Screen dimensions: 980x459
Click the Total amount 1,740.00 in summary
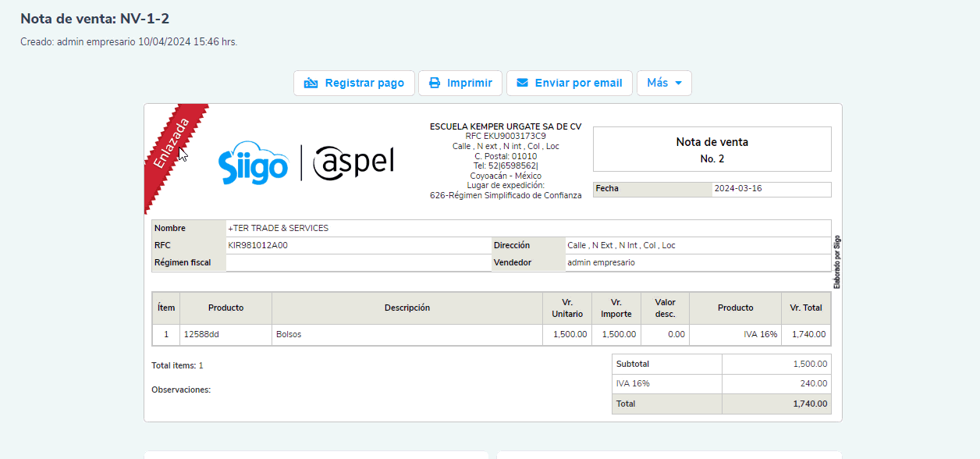[x=811, y=404]
